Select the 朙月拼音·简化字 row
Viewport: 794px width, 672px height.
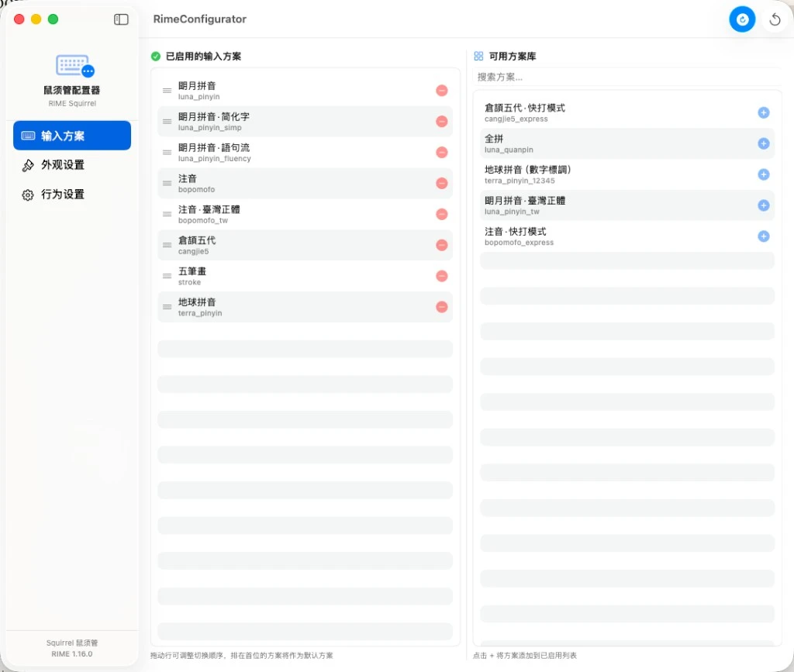pos(305,122)
